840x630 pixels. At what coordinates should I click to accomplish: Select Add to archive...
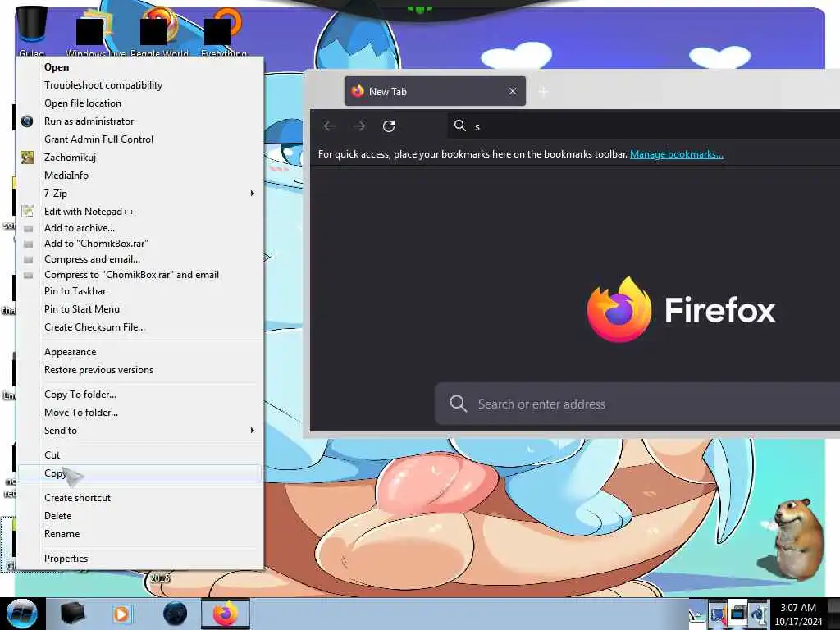pos(140,228)
